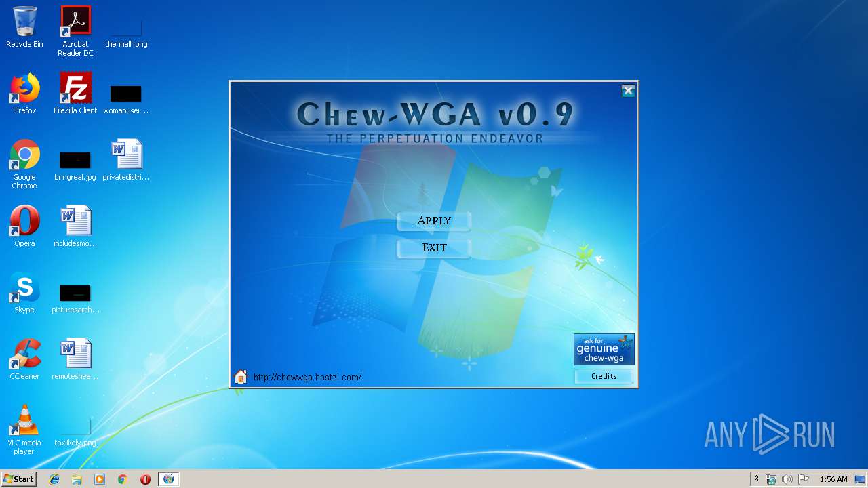Select the Opera desktop shortcut
Viewport: 868px width, 488px height.
click(x=24, y=226)
